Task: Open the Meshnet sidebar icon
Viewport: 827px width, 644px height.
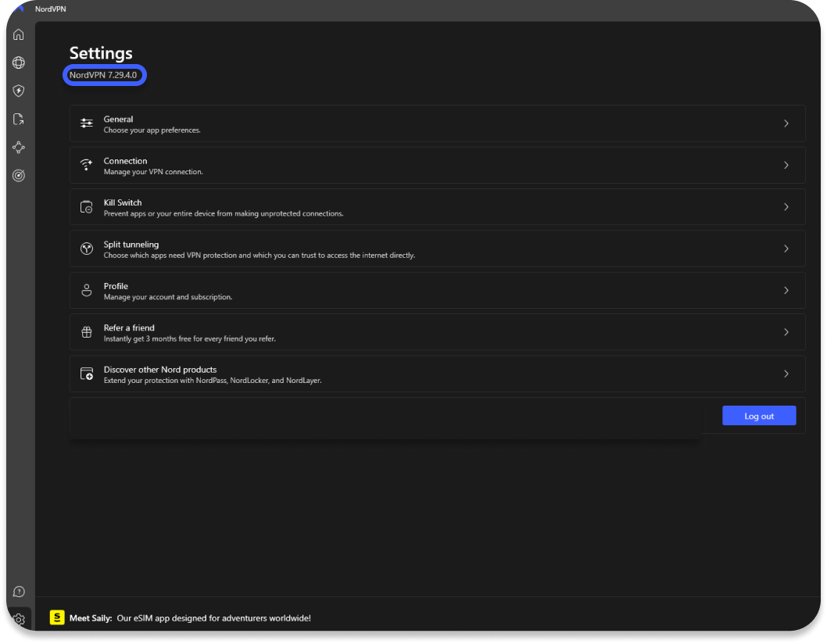Action: point(19,148)
